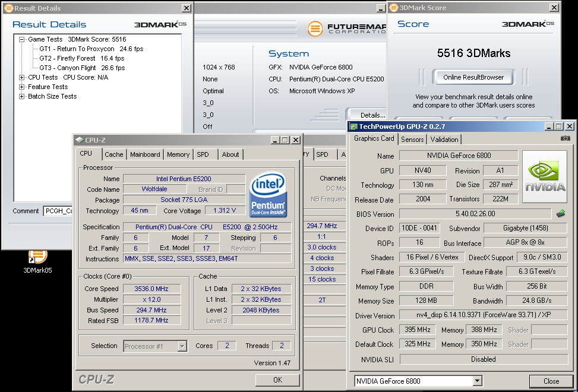Expand the Batch Size Tests node

[22, 97]
